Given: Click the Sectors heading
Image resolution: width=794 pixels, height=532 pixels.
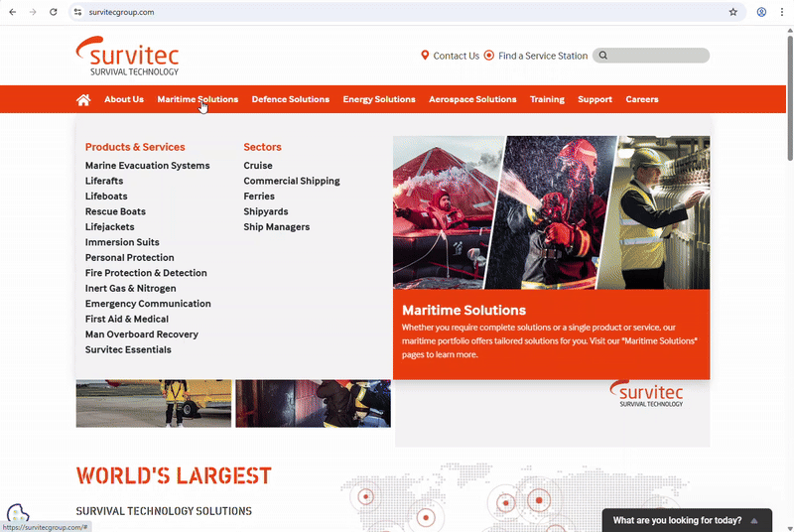Looking at the screenshot, I should (262, 147).
